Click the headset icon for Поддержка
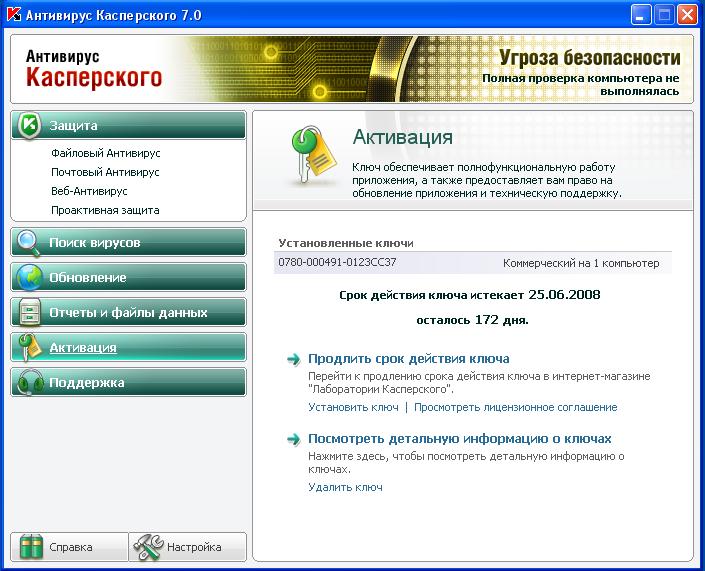 pos(30,383)
